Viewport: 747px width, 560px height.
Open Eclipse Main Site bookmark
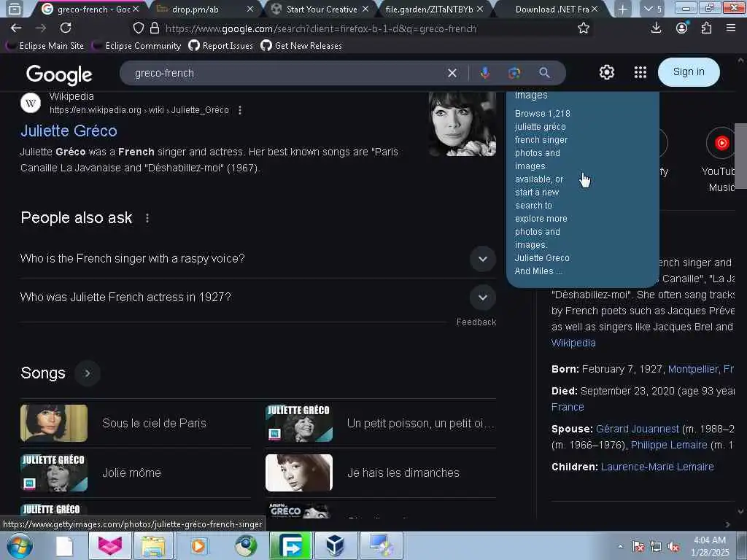[45, 46]
